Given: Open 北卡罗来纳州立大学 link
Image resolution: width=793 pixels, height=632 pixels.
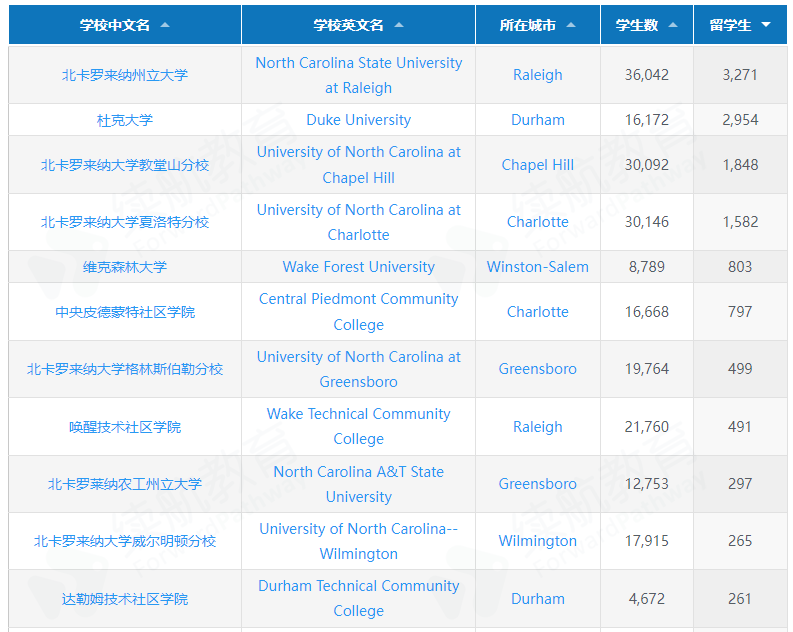Looking at the screenshot, I should point(125,75).
